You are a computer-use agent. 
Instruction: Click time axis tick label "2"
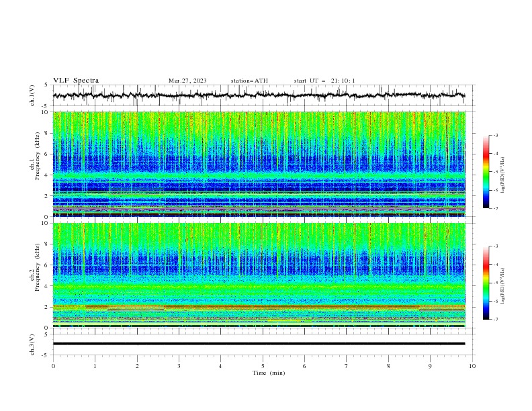(x=137, y=366)
